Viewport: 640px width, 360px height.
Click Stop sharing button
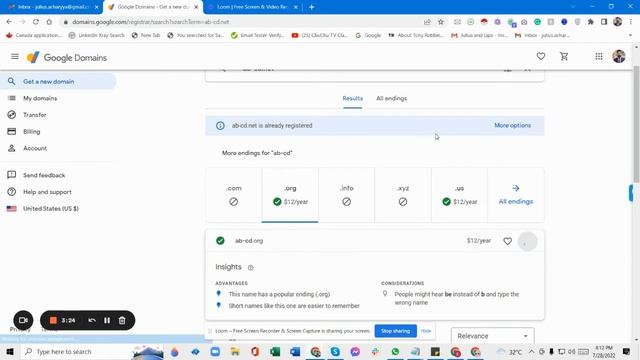pyautogui.click(x=396, y=331)
